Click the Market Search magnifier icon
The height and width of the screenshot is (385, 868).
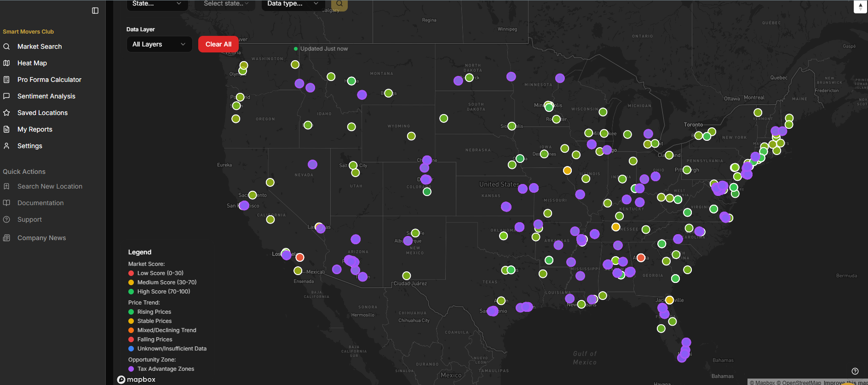click(6, 46)
